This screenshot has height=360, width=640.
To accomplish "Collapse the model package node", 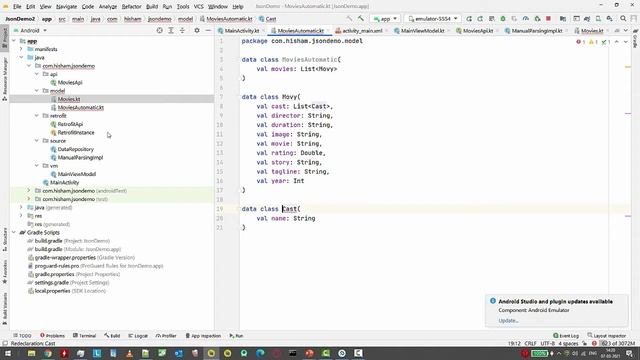I will pyautogui.click(x=37, y=91).
